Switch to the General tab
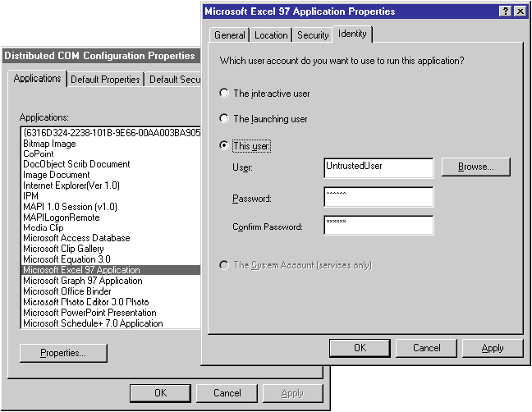This screenshot has width=532, height=412. pyautogui.click(x=230, y=35)
